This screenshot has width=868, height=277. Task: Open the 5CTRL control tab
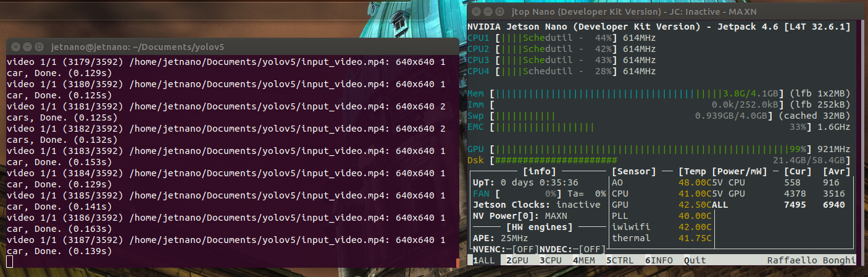(x=620, y=261)
